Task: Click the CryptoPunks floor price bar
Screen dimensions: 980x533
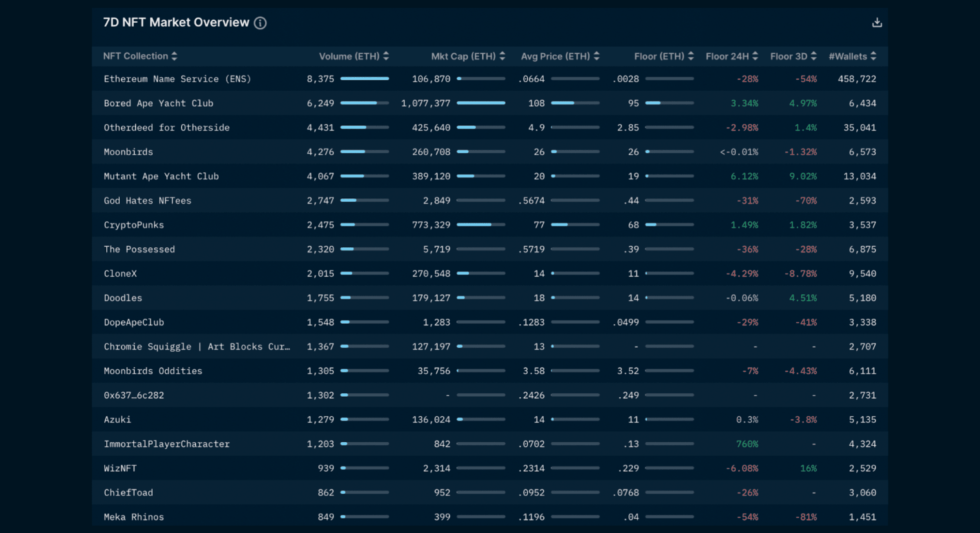Action: [x=669, y=224]
